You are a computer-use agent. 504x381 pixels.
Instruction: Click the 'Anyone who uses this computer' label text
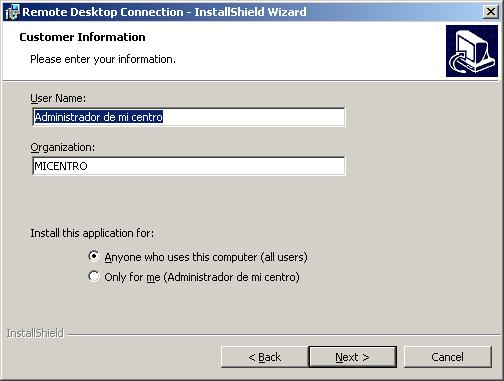pos(206,257)
